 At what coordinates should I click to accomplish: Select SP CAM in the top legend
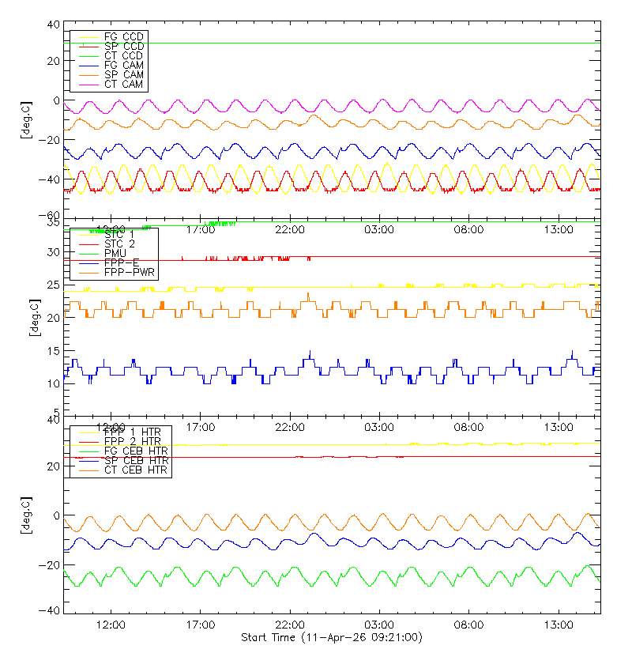(x=123, y=74)
